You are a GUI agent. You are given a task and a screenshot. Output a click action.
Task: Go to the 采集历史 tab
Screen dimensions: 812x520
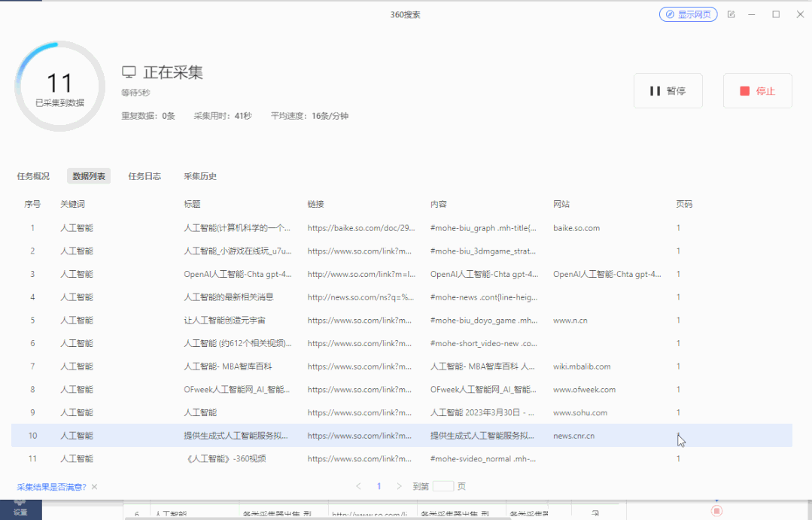coord(200,176)
